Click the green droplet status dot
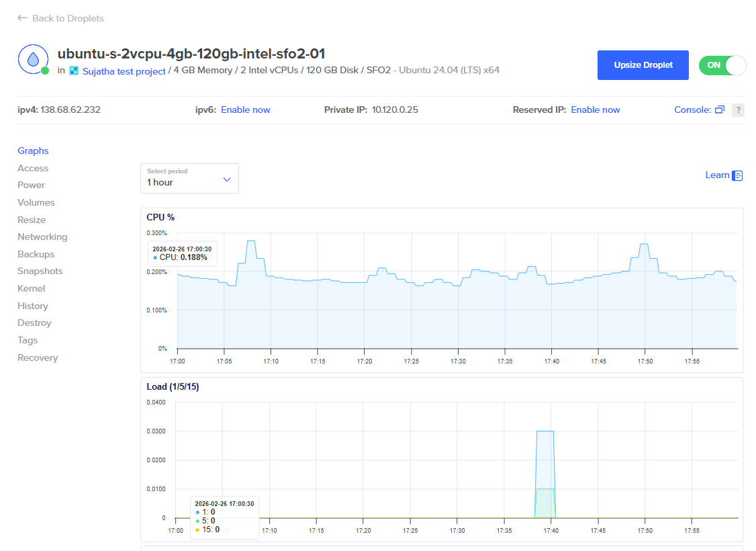 point(45,71)
